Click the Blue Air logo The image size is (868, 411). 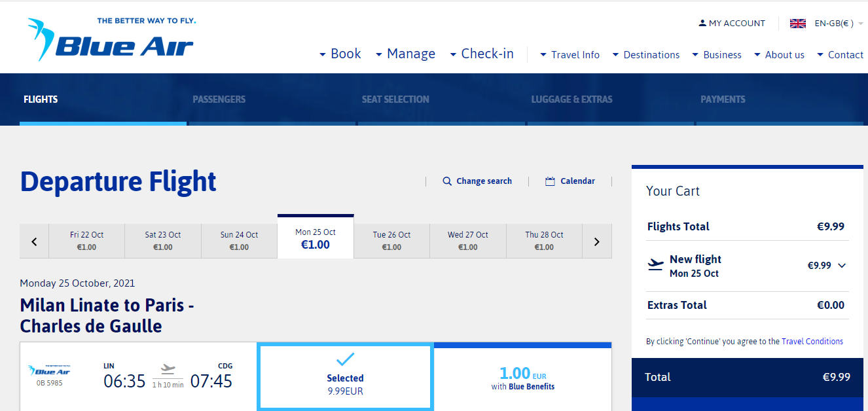coord(111,39)
